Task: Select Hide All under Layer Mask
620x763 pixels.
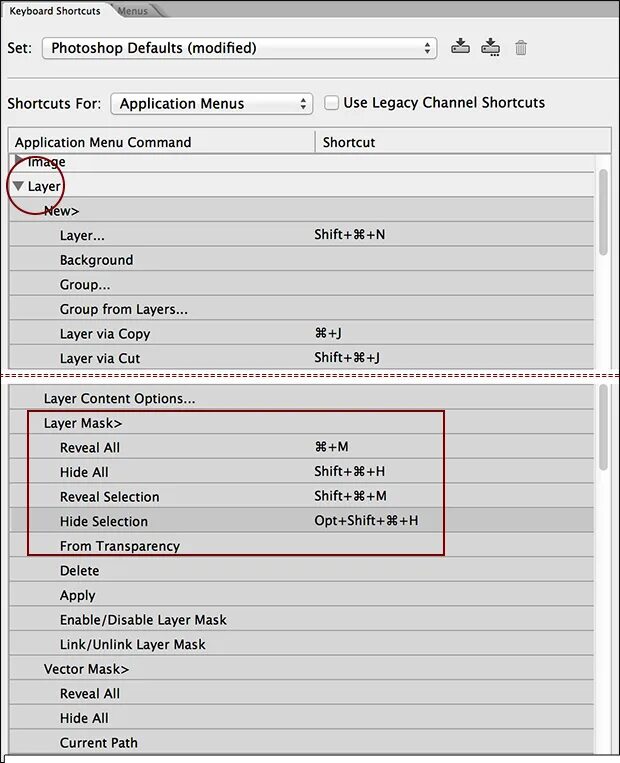Action: pos(301,472)
